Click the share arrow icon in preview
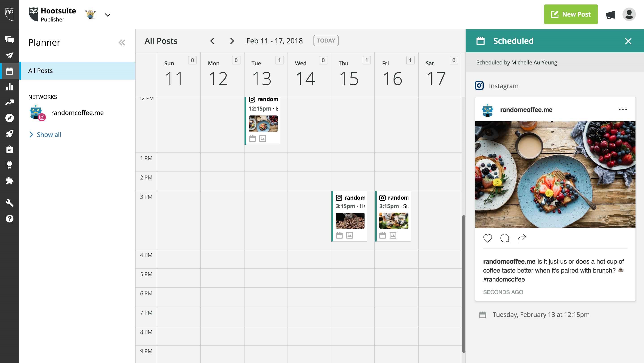The height and width of the screenshot is (363, 644). [522, 238]
